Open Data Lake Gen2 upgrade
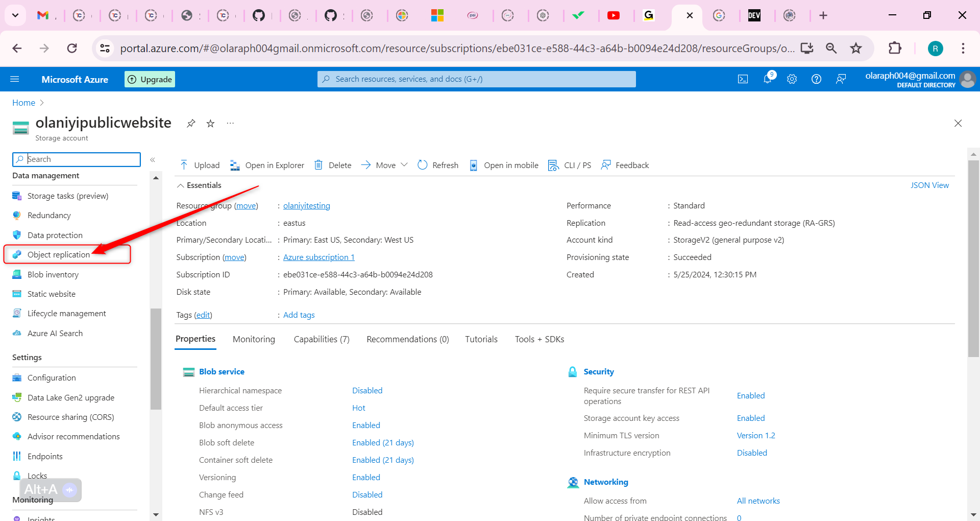 click(x=71, y=398)
